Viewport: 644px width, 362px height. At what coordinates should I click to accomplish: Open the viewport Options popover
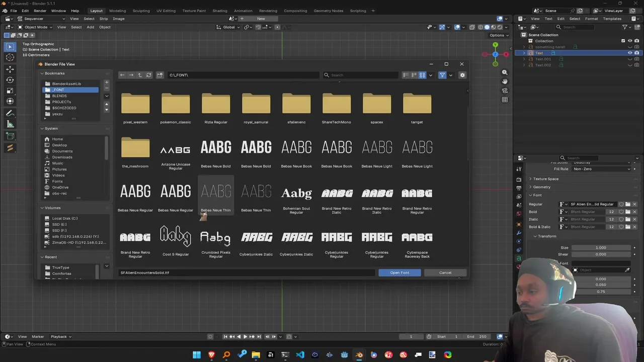pos(499,35)
